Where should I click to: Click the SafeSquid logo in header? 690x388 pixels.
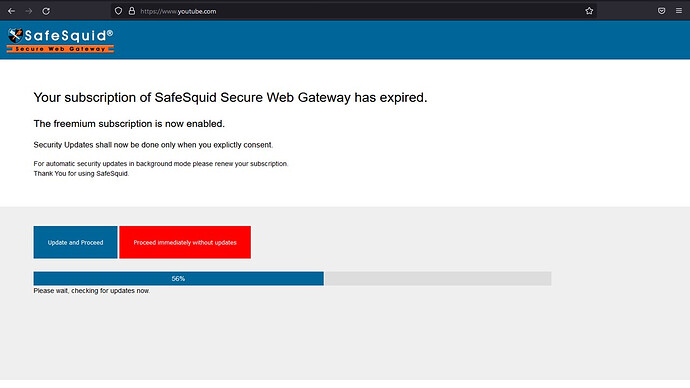click(x=60, y=40)
